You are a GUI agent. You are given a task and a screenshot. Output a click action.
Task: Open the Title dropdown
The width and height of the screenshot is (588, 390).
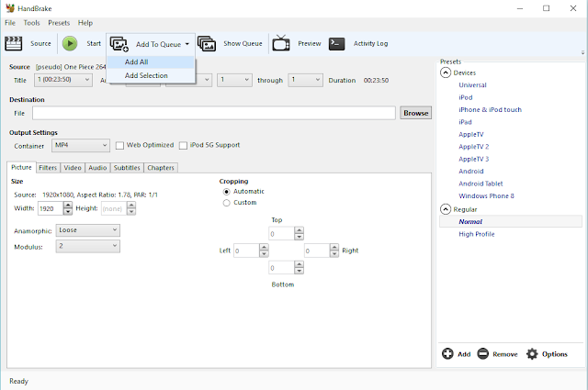point(63,80)
